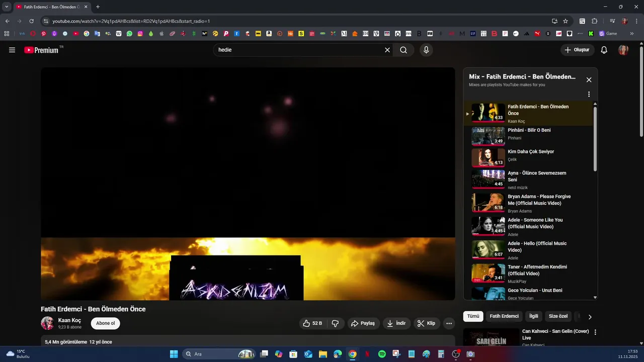Screen dimensions: 644x362
Task: Download the video with İndir
Action: tap(396, 323)
